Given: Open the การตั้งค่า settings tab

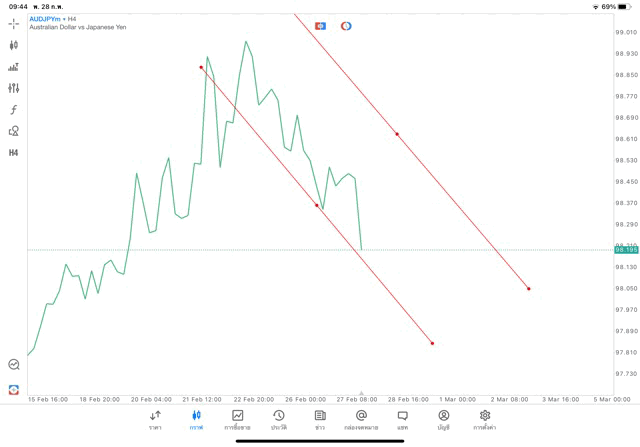Looking at the screenshot, I should pyautogui.click(x=485, y=419).
